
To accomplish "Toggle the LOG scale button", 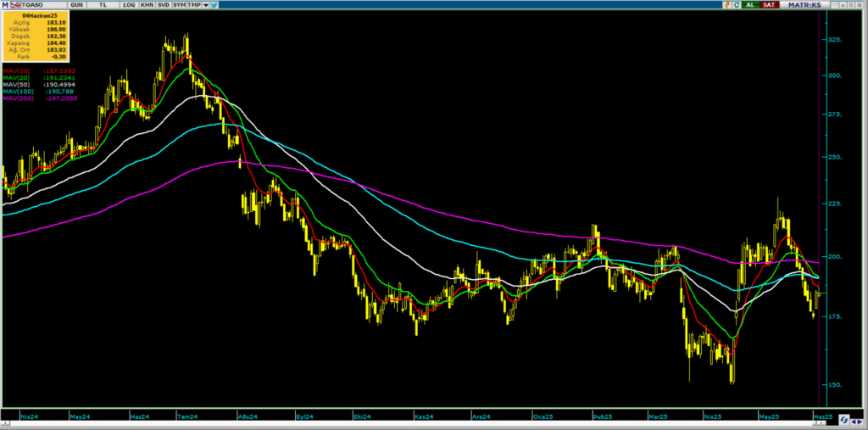I will coord(129,5).
